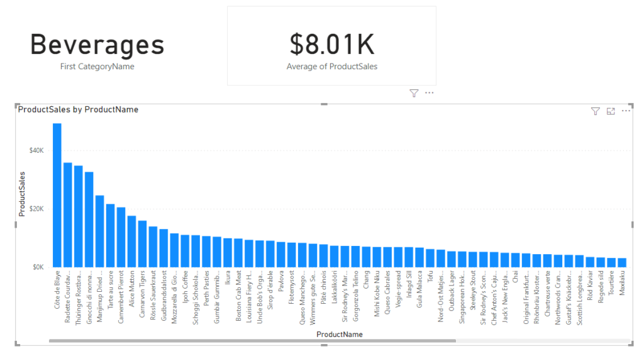Click the top-center resize handle of chart
Screen dimensions: 644x361
324,104
